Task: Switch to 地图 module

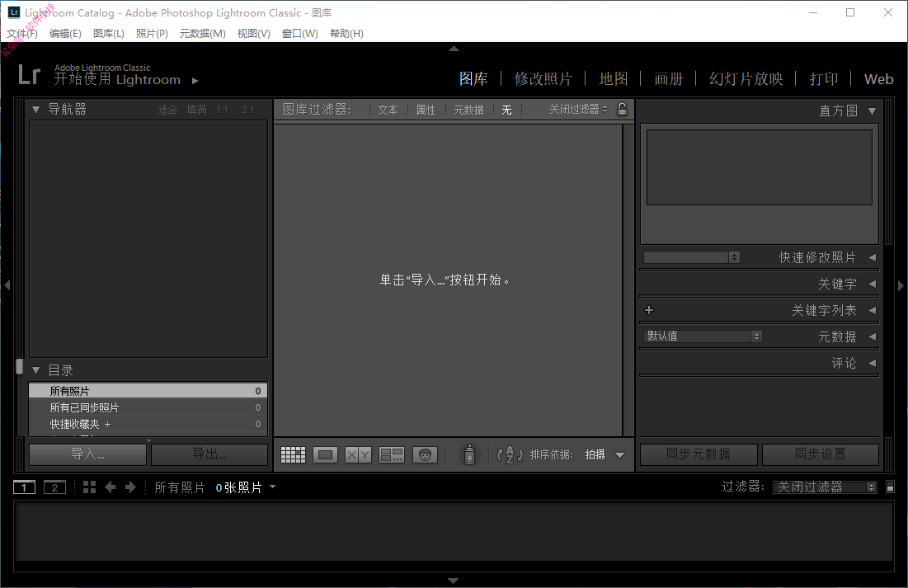Action: click(614, 79)
